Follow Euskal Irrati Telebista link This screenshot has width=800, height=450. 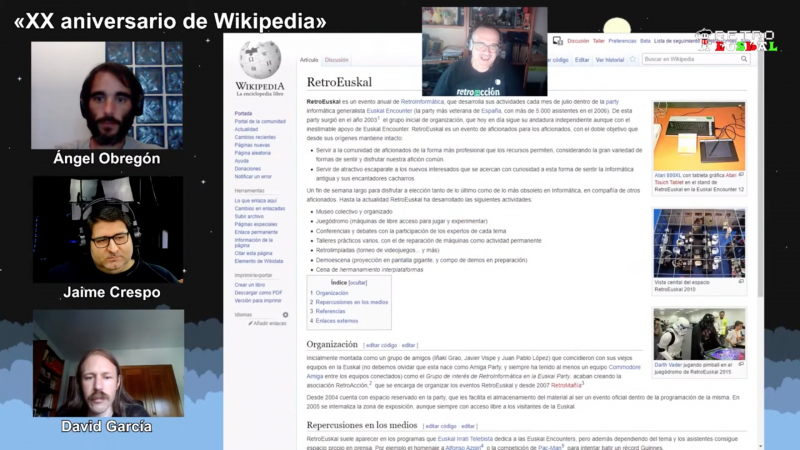465,439
